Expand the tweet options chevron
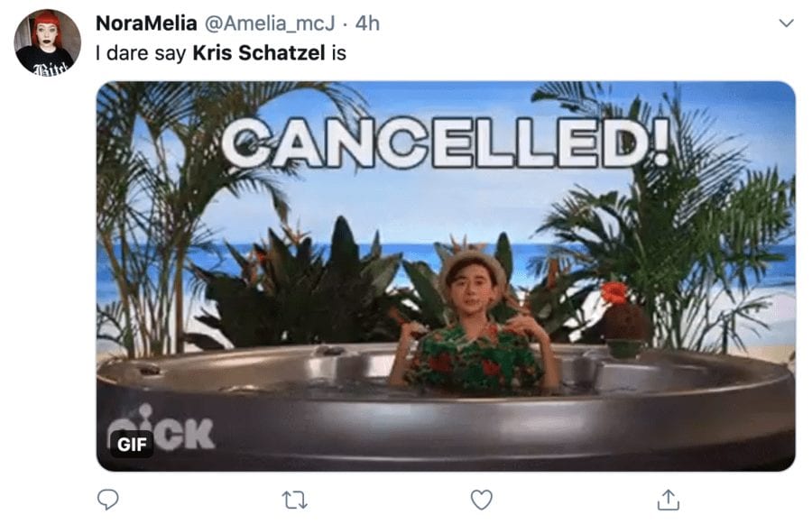812x524 pixels. pos(786,23)
